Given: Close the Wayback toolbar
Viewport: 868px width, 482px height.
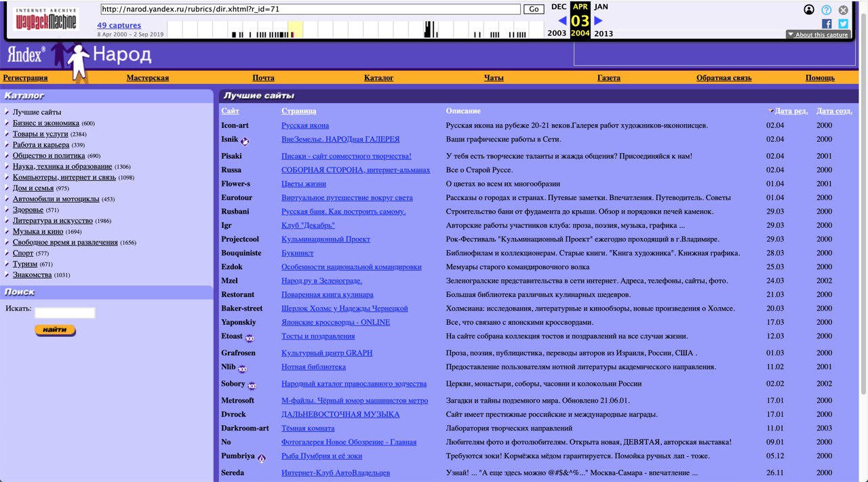Looking at the screenshot, I should pos(844,9).
